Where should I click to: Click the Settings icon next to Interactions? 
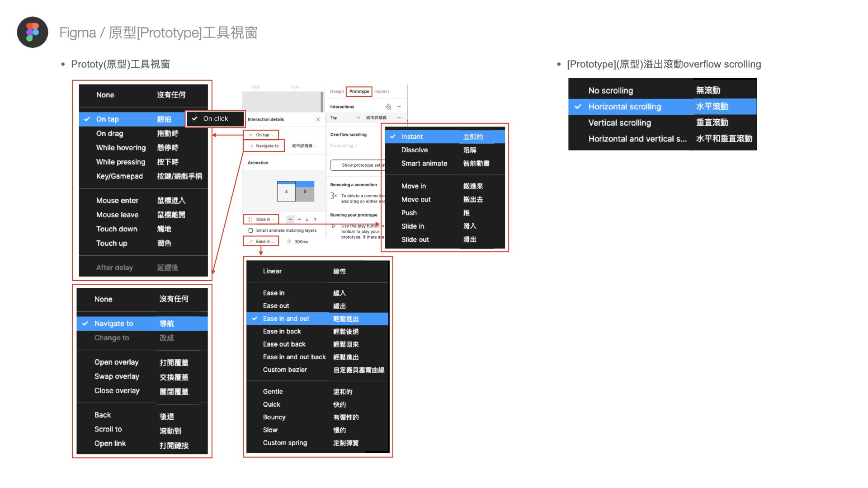389,107
